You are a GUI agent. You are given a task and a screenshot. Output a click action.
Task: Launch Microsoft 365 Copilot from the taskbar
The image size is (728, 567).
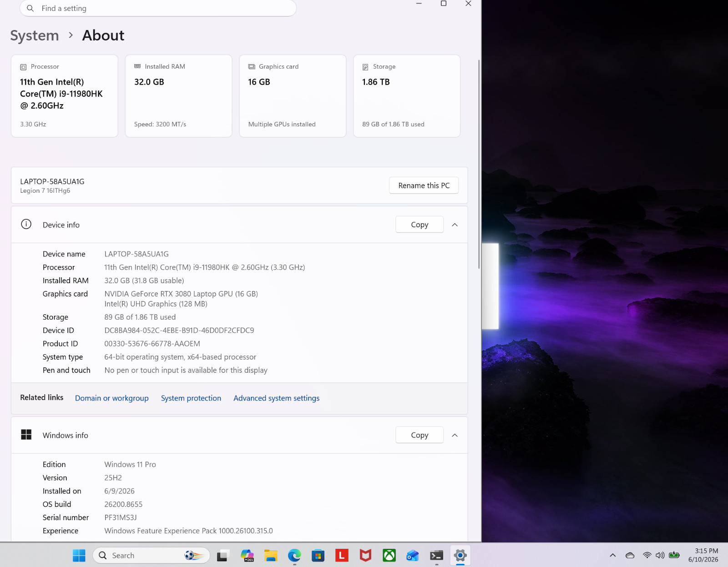click(x=247, y=555)
